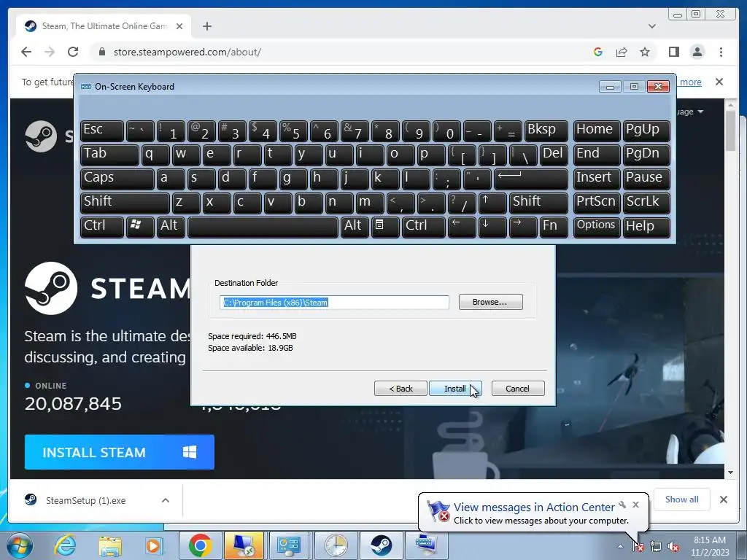Switch to Steam setup in taskbar
The height and width of the screenshot is (560, 747).
pos(381,545)
